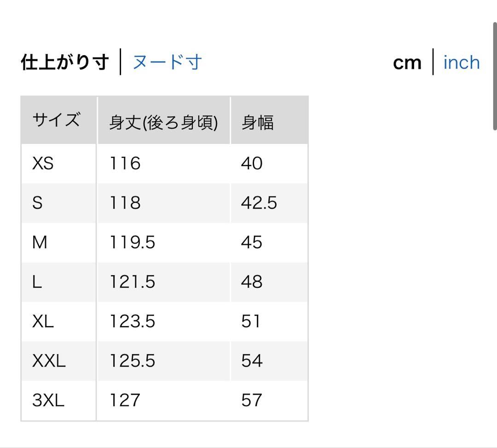Image resolution: width=497 pixels, height=448 pixels.
Task: Click the 54 width value for XXL
Action: click(252, 361)
